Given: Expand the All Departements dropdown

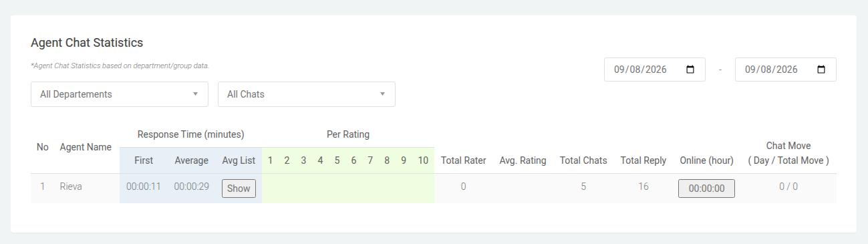Looking at the screenshot, I should pos(120,94).
